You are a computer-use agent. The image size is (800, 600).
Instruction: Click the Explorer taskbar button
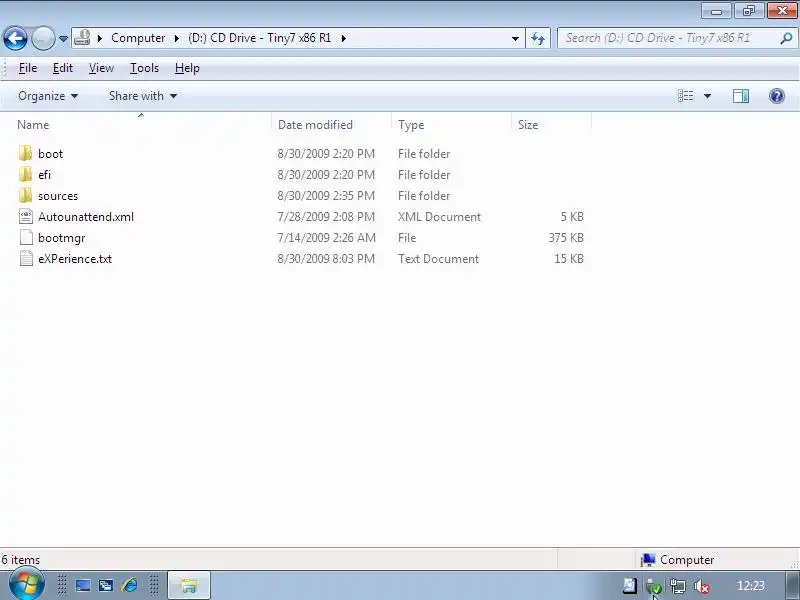[x=189, y=586]
